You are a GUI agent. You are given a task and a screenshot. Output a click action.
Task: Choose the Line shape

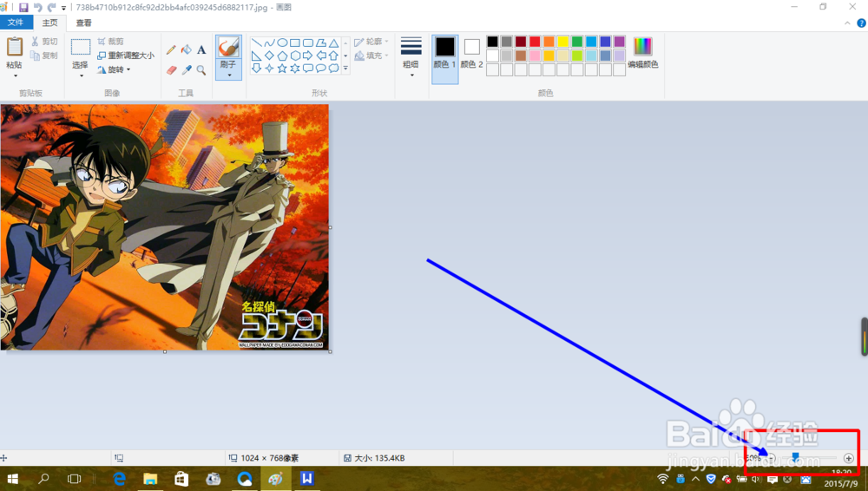(x=256, y=43)
